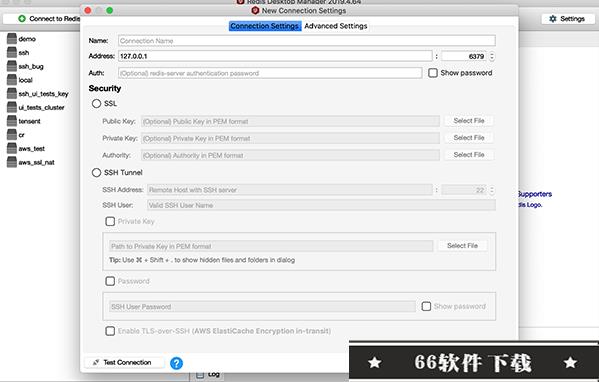This screenshot has width=599, height=382.
Task: Open the ssh_ui_tests_key database icon
Action: pyautogui.click(x=12, y=94)
